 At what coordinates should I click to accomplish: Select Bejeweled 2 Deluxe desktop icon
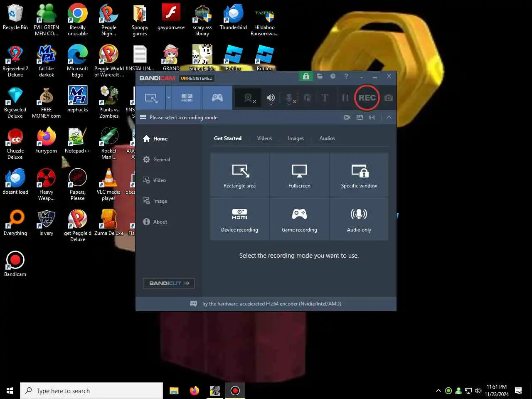[15, 61]
